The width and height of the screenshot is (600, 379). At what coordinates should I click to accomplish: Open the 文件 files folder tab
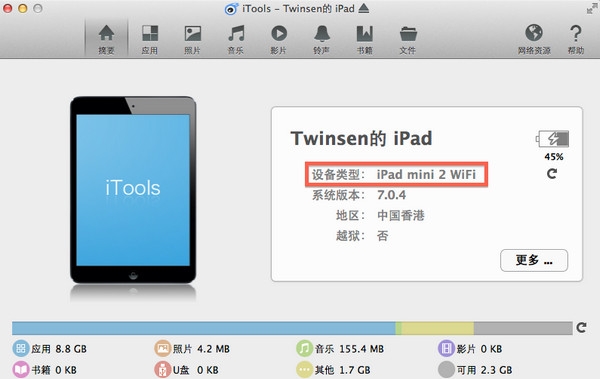(408, 39)
